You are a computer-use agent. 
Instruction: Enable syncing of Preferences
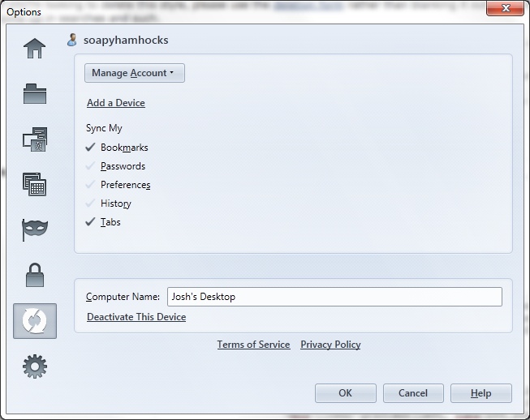click(x=90, y=184)
